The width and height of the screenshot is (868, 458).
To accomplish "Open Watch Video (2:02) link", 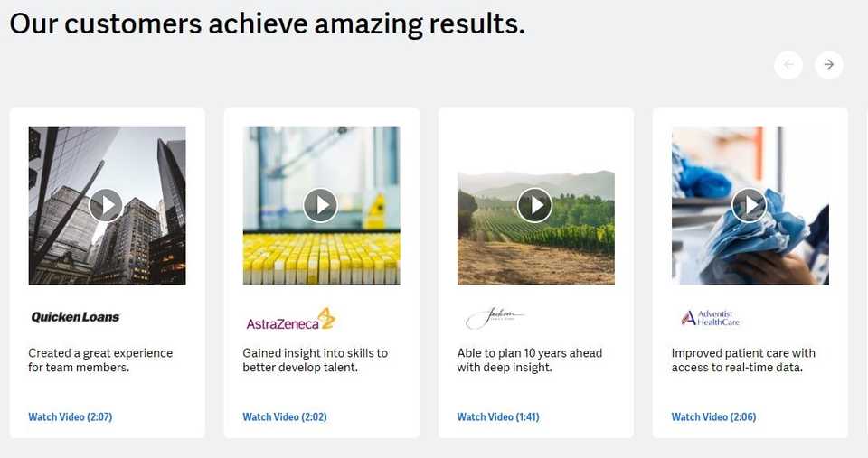I will (x=285, y=417).
